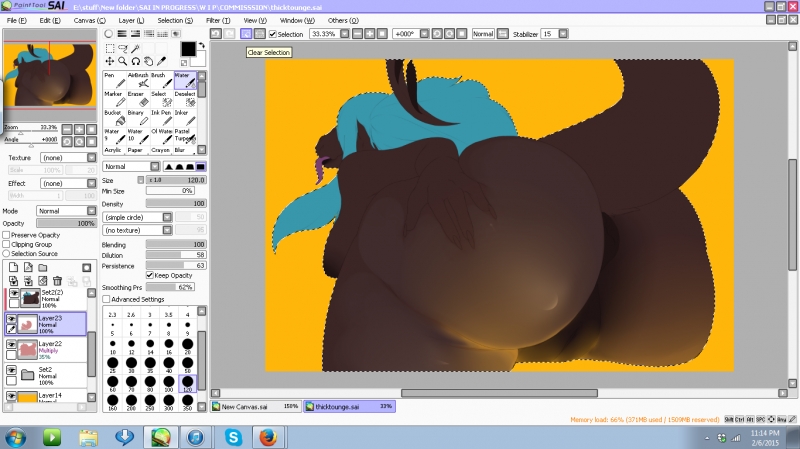
Task: Uncheck Keep Opacity checkbox
Action: [149, 276]
